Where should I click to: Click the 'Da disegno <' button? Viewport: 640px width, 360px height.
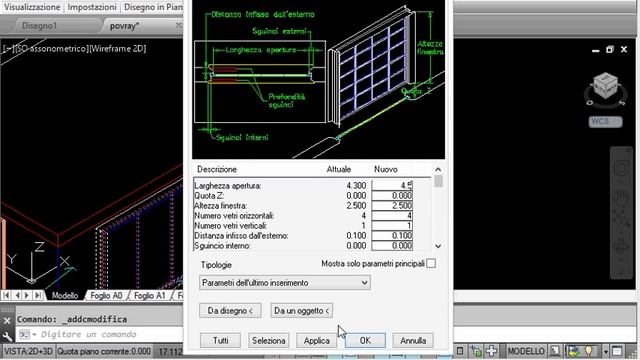point(230,311)
